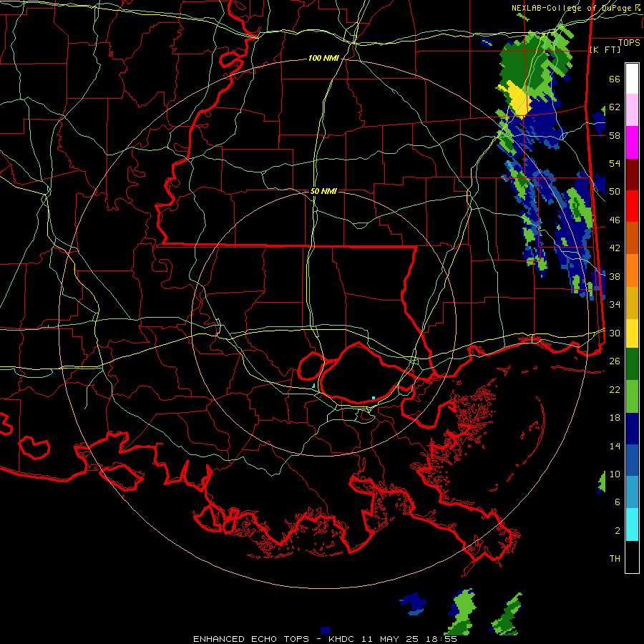This screenshot has height=644, width=644.
Task: Click the 100 NMI range ring label
Action: tap(323, 59)
